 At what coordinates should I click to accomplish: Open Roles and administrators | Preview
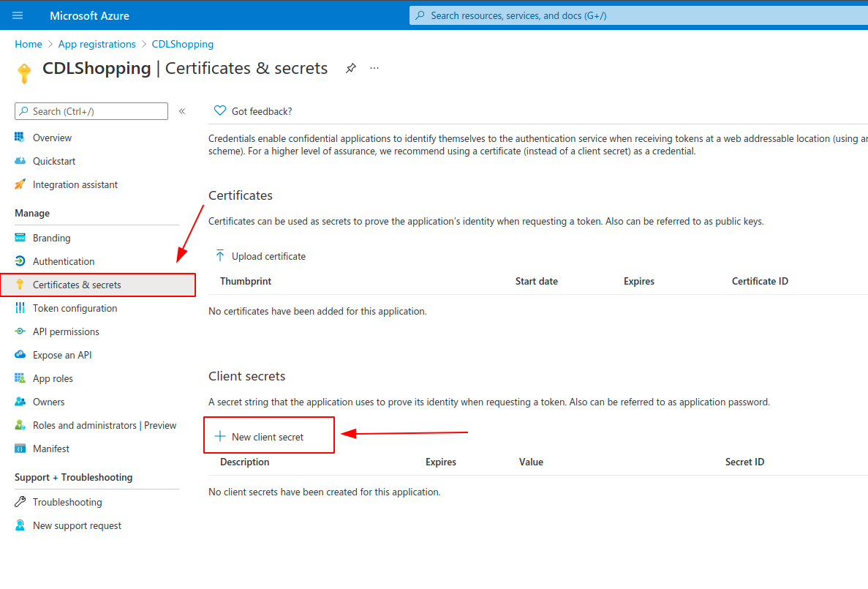(x=104, y=426)
